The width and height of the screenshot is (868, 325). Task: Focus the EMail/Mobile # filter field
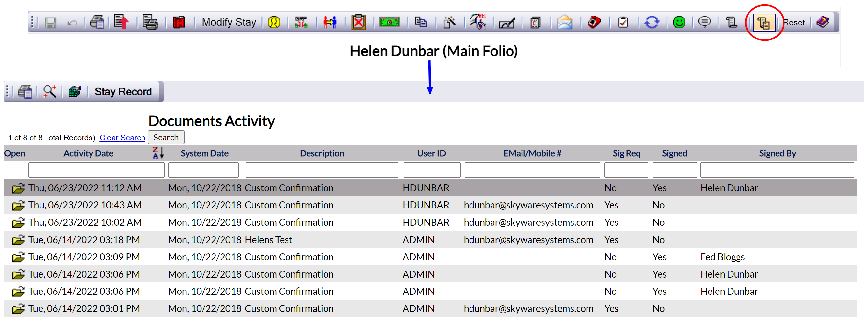click(532, 170)
